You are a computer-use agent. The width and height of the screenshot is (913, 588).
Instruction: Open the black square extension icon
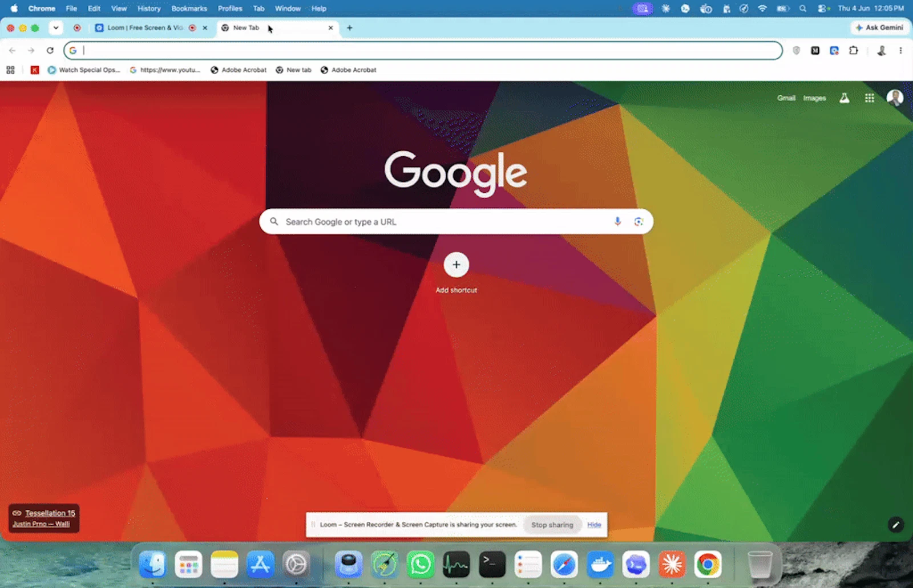coord(815,50)
